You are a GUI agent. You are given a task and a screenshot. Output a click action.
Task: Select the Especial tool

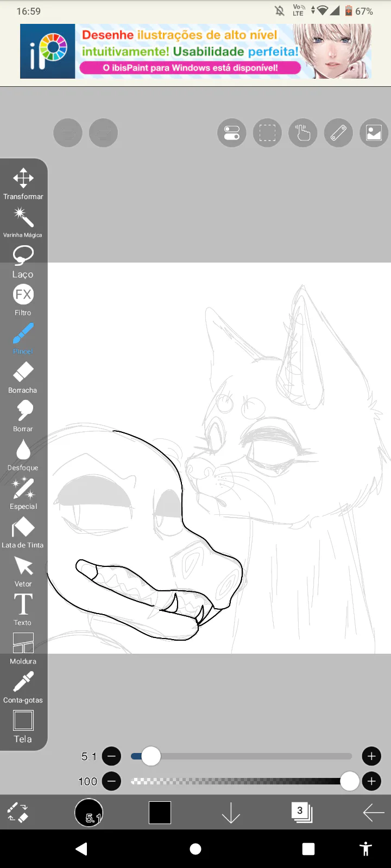23,494
